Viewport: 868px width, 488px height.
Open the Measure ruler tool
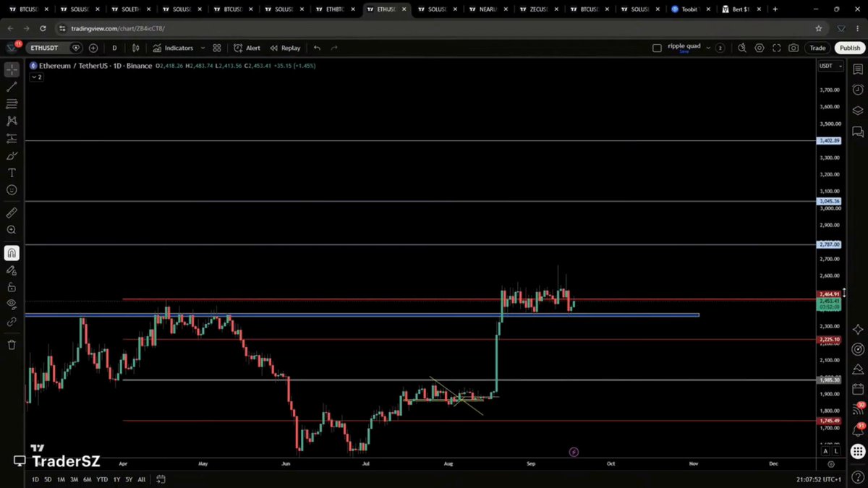12,213
